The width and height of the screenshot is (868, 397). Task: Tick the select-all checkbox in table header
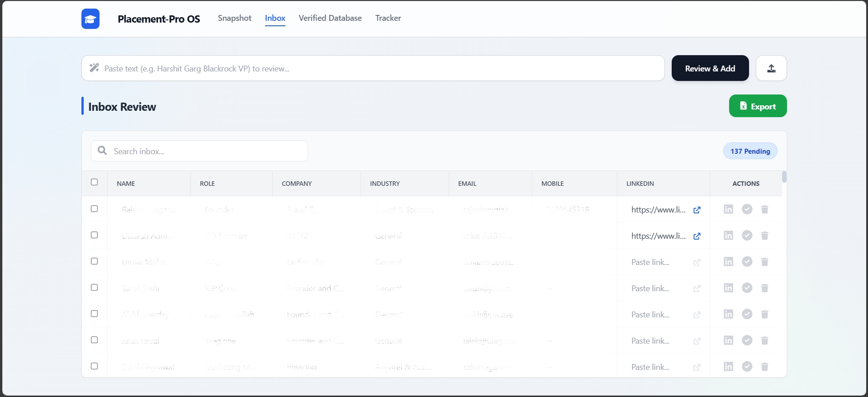[x=94, y=182]
